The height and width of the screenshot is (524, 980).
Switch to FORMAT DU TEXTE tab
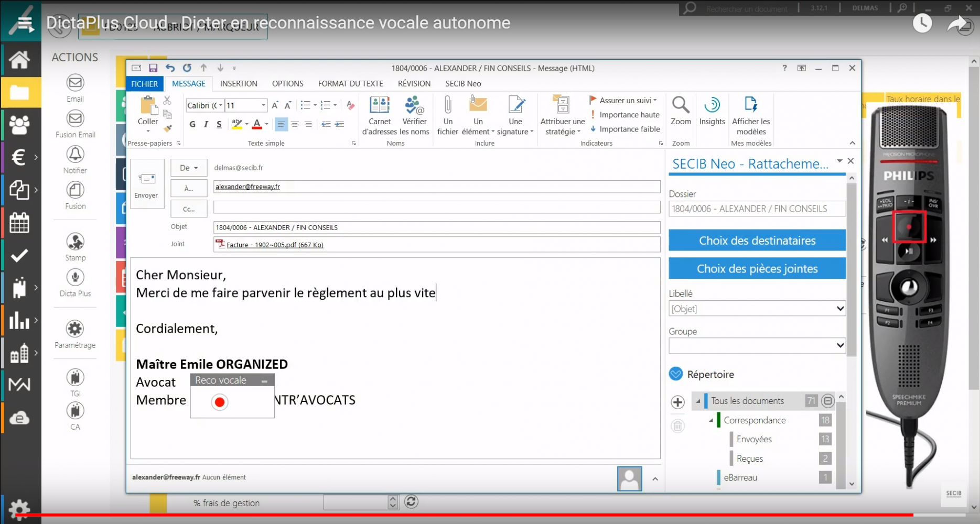[x=350, y=83]
